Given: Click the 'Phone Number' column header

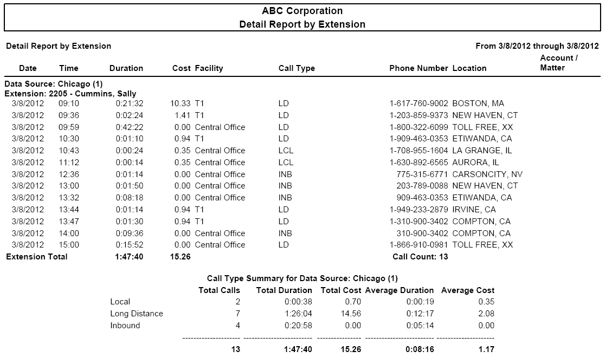Looking at the screenshot, I should [x=418, y=68].
